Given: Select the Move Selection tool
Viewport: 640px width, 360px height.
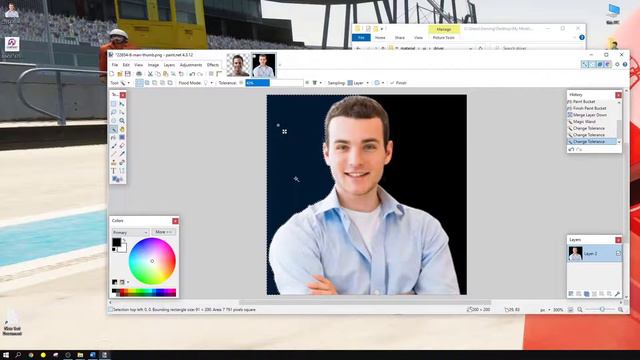Looking at the screenshot, I should pos(122,112).
